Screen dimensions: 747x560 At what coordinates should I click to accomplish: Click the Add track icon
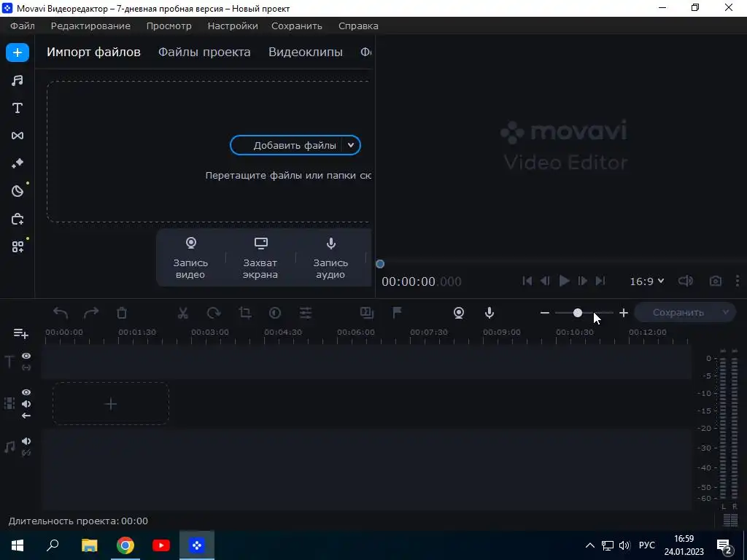tap(20, 333)
